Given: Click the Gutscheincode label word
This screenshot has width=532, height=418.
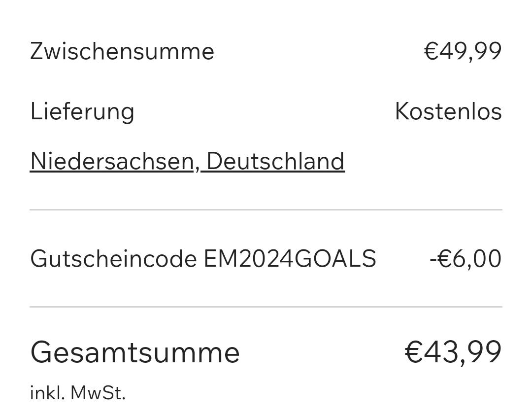Looking at the screenshot, I should pyautogui.click(x=113, y=259).
